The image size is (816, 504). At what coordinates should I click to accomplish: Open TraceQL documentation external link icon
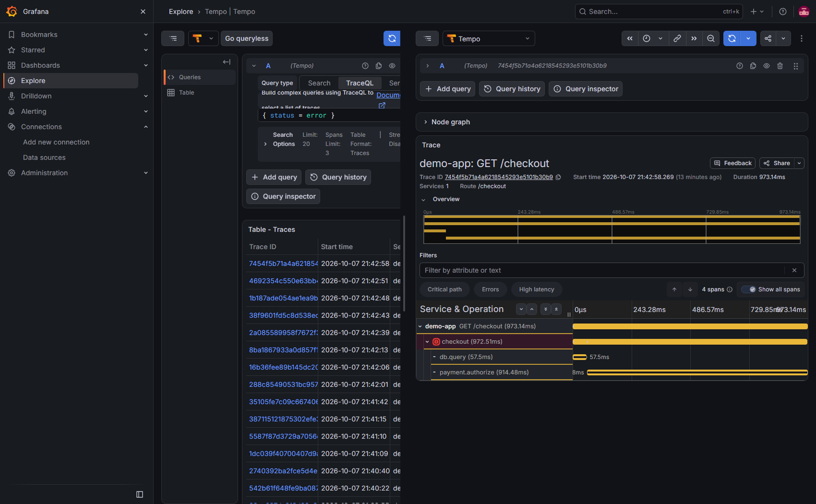[382, 105]
